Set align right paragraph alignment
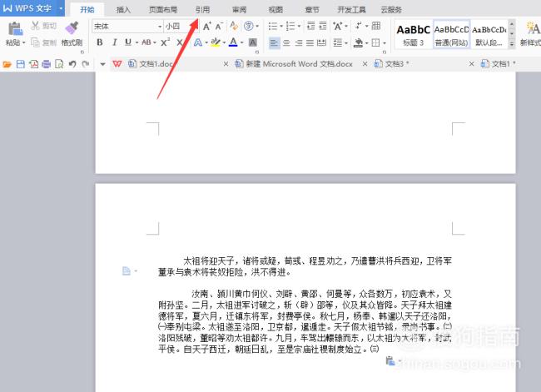 pyautogui.click(x=299, y=42)
